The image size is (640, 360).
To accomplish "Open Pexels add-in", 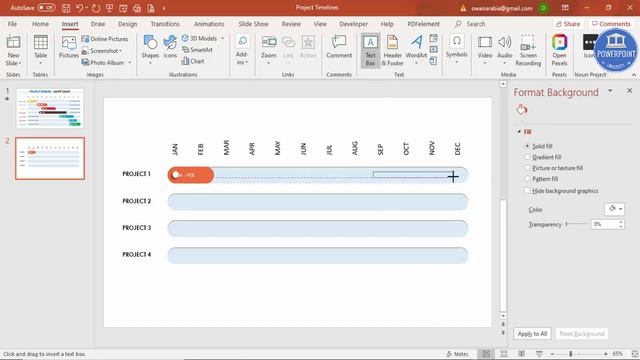I will click(x=559, y=51).
